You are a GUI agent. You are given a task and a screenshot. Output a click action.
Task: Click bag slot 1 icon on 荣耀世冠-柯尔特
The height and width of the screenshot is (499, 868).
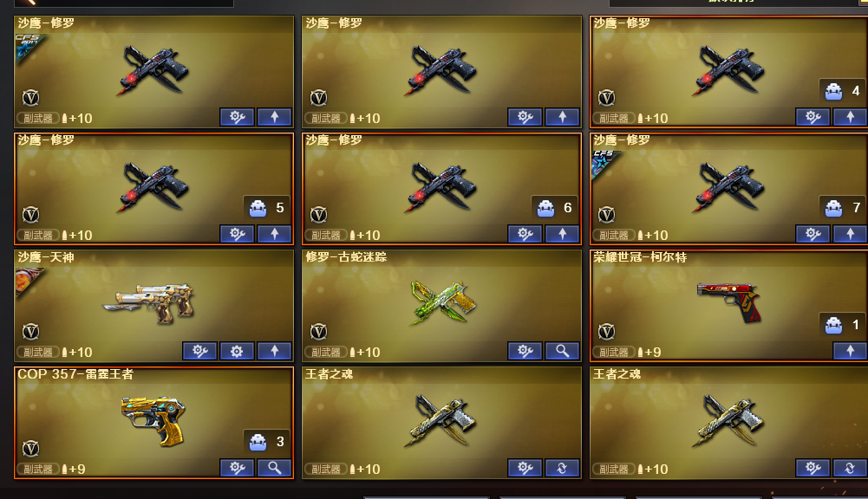click(x=833, y=325)
